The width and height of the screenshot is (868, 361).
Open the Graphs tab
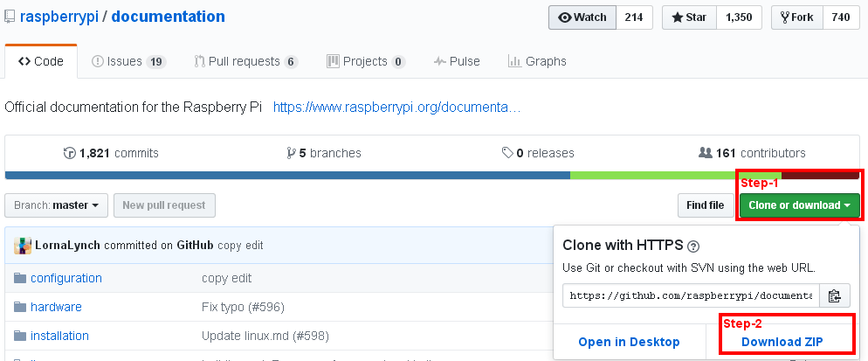[537, 61]
